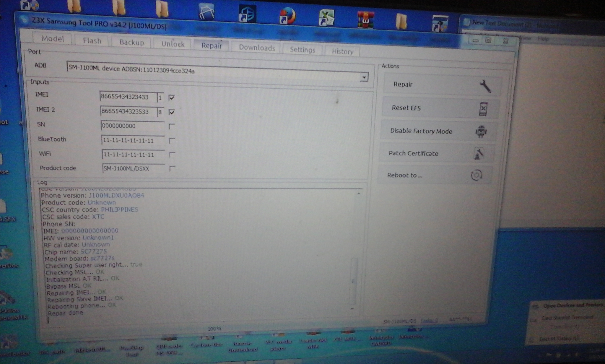Image resolution: width=605 pixels, height=364 pixels.
Task: Click the Repair action button with wrench
Action: pyautogui.click(x=443, y=85)
